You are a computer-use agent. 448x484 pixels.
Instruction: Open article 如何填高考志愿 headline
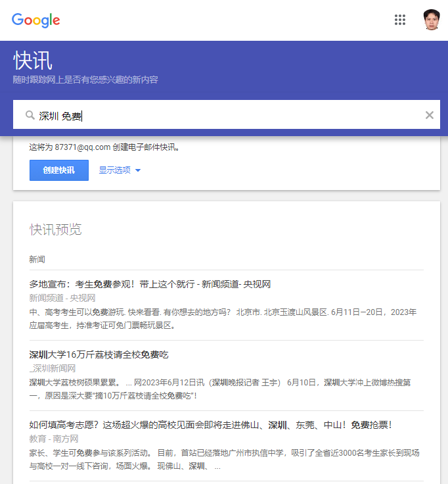pos(211,425)
